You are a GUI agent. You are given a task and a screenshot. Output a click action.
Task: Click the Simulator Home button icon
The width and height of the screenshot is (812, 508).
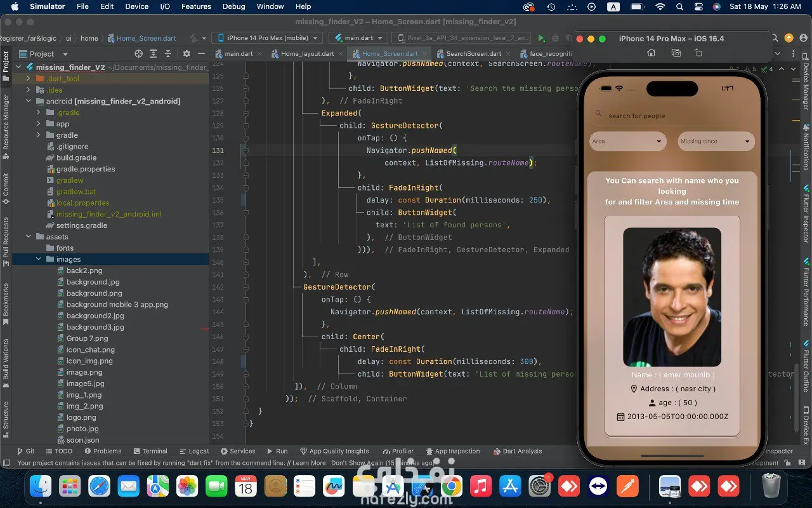(651, 53)
